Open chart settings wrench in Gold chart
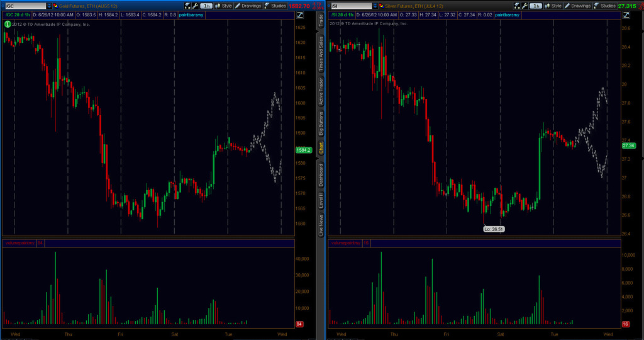This screenshot has height=340, width=644. pyautogui.click(x=195, y=6)
